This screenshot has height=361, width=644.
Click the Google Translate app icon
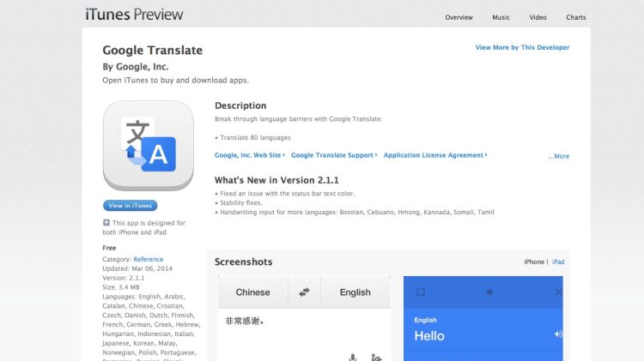point(149,145)
